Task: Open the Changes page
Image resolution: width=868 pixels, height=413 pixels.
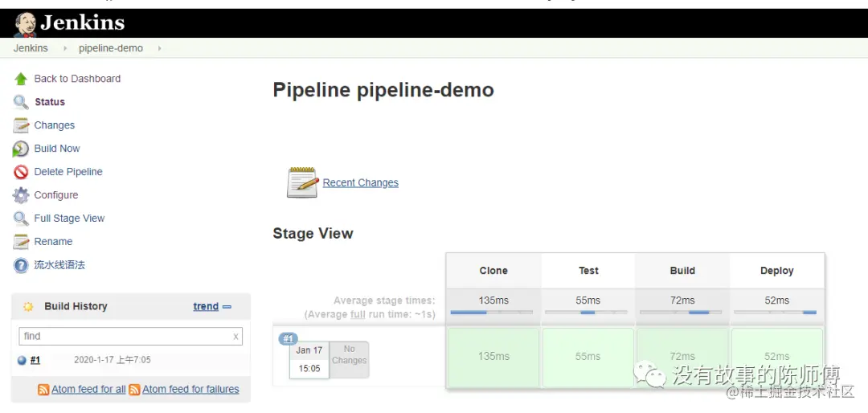Action: (55, 125)
